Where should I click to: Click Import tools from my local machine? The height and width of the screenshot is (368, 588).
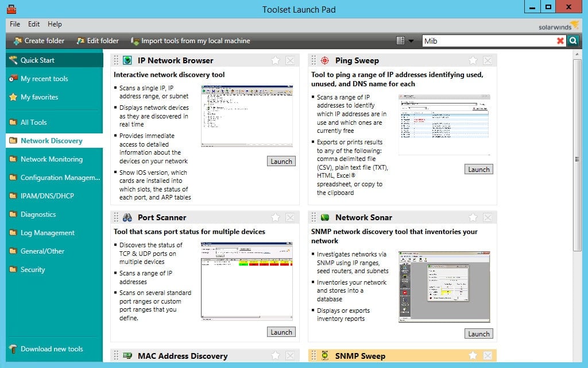pyautogui.click(x=191, y=41)
